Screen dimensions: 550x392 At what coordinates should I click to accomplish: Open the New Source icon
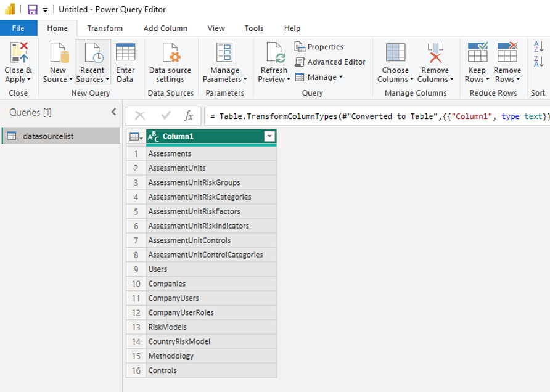(59, 52)
